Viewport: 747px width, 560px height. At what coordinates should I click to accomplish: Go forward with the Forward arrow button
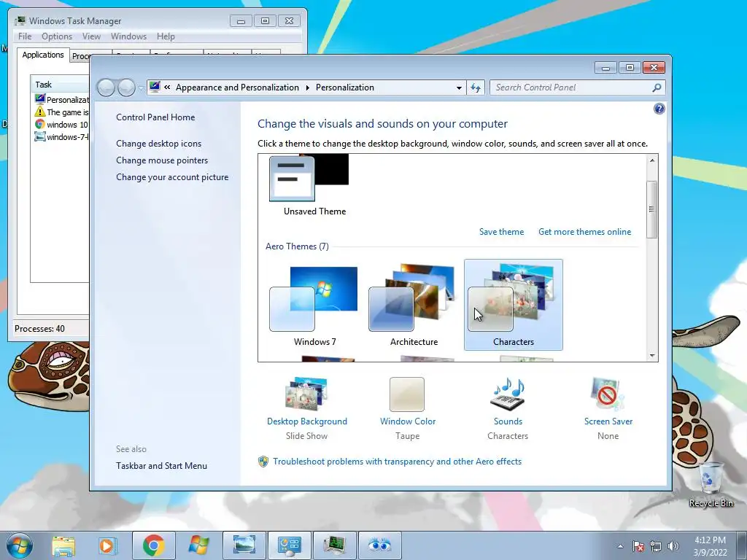click(x=126, y=87)
